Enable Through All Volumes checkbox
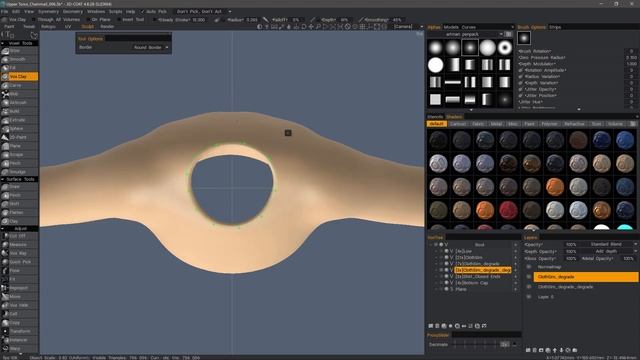This screenshot has width=640, height=360. click(x=33, y=19)
